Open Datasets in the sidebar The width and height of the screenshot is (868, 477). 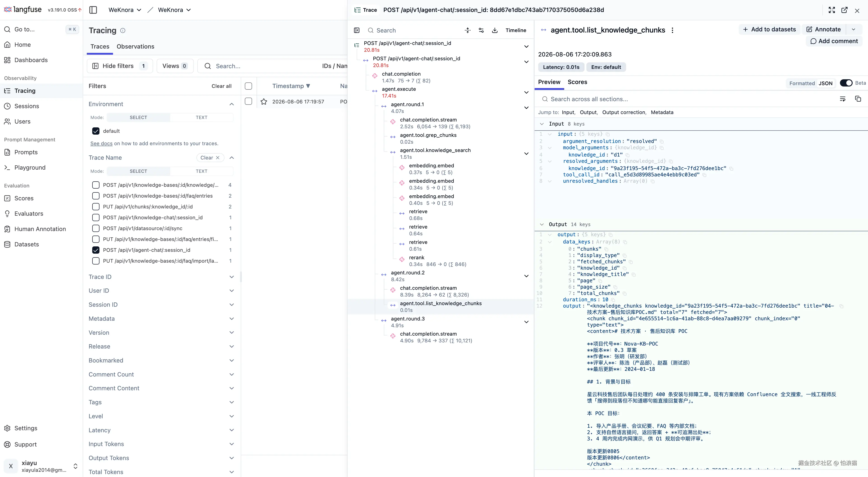point(27,244)
